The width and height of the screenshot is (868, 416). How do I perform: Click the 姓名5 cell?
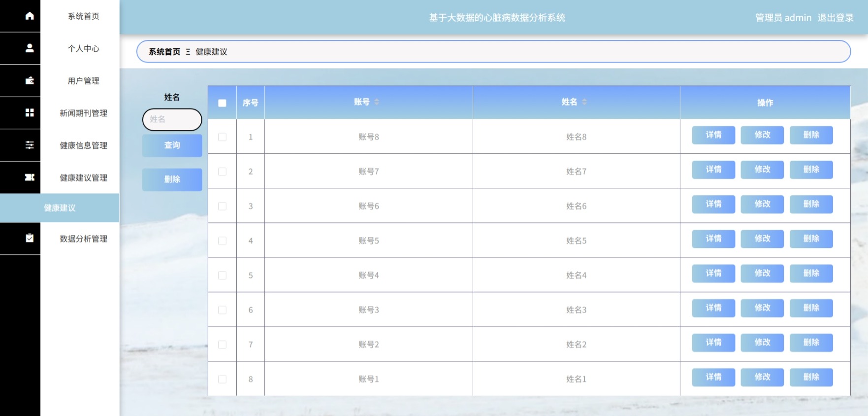point(577,241)
